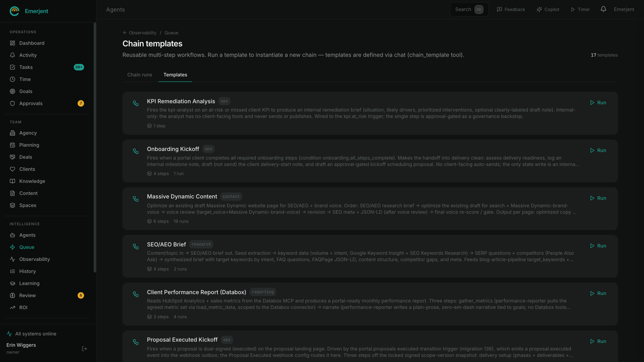Screen dimensions: 644x362
Task: Run the KPI Remediation Analysis template
Action: point(598,103)
